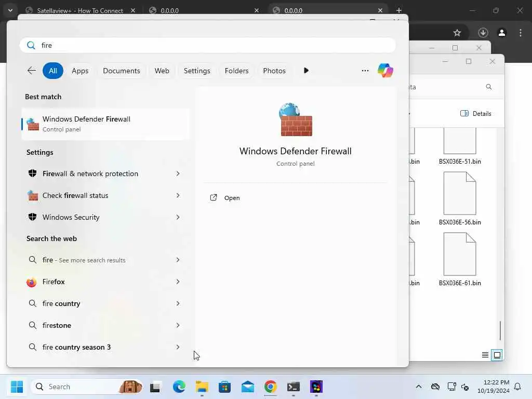Switch to Chrome from taskbar
The height and width of the screenshot is (399, 532).
[270, 387]
